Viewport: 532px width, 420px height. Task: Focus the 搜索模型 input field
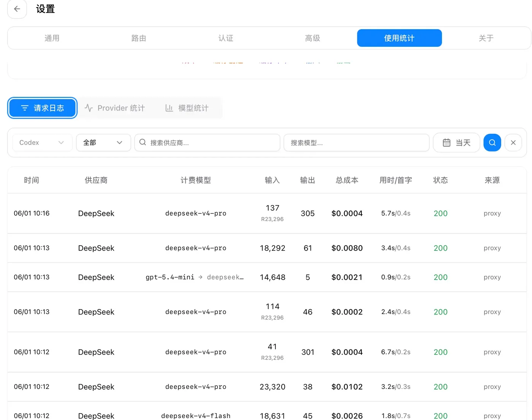click(356, 143)
